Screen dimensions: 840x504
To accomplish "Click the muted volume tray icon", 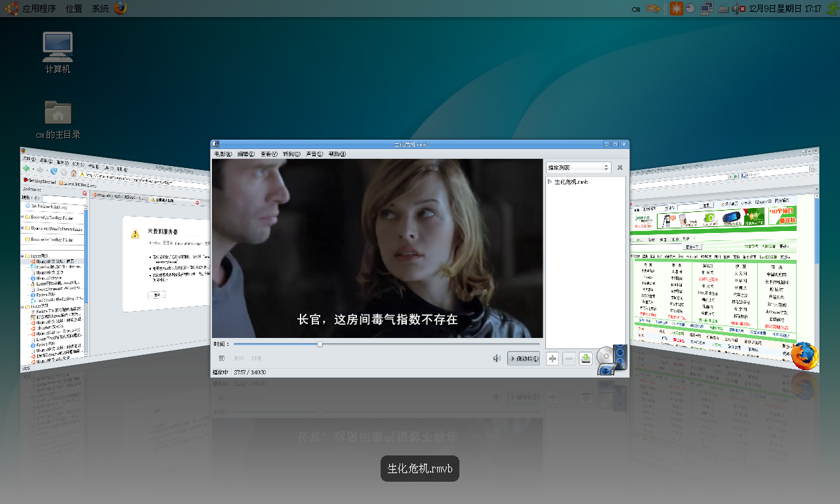I will click(738, 9).
